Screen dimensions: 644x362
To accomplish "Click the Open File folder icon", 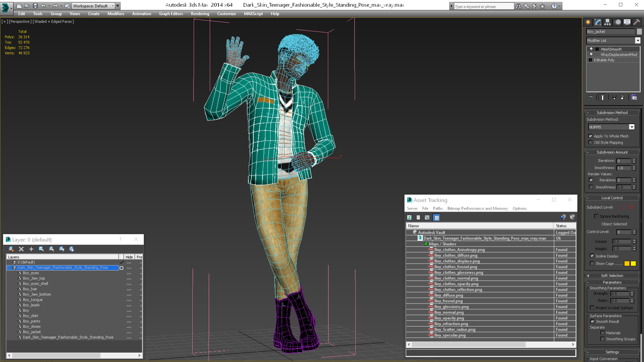I will (27, 6).
